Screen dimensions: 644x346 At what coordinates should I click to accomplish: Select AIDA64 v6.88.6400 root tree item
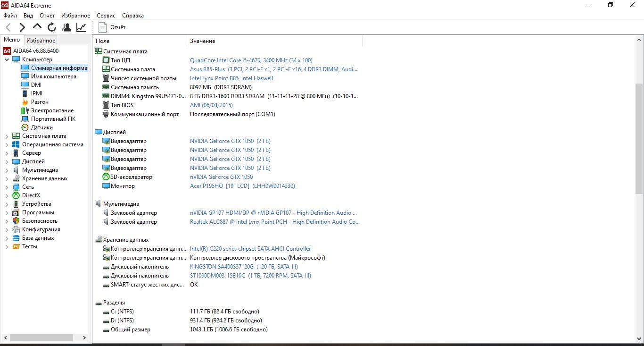coord(31,51)
